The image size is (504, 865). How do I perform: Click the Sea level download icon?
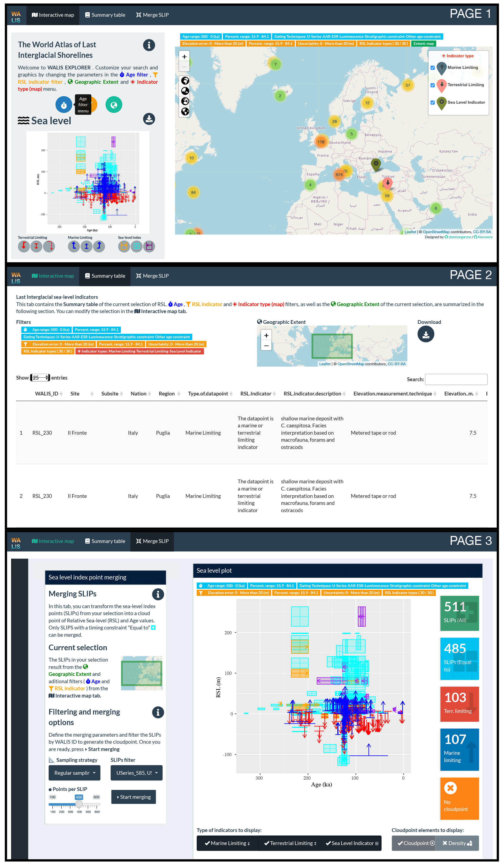[149, 119]
